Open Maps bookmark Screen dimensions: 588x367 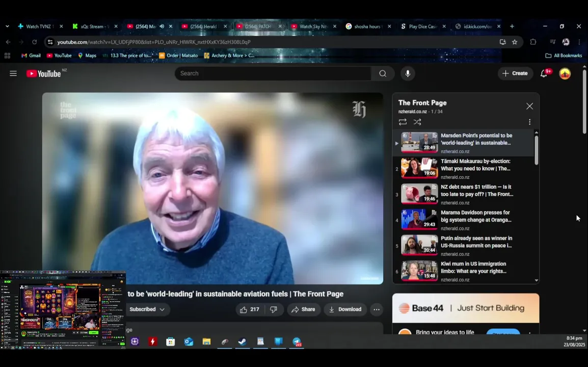pos(87,56)
